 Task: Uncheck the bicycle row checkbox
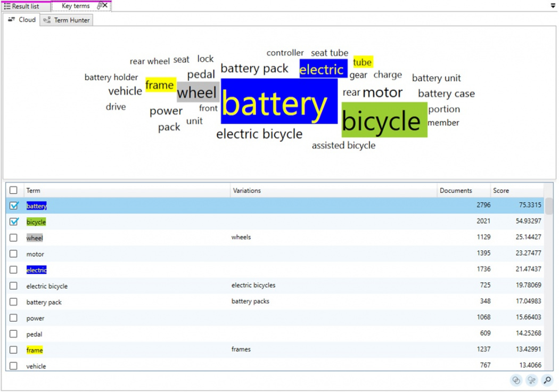(13, 222)
